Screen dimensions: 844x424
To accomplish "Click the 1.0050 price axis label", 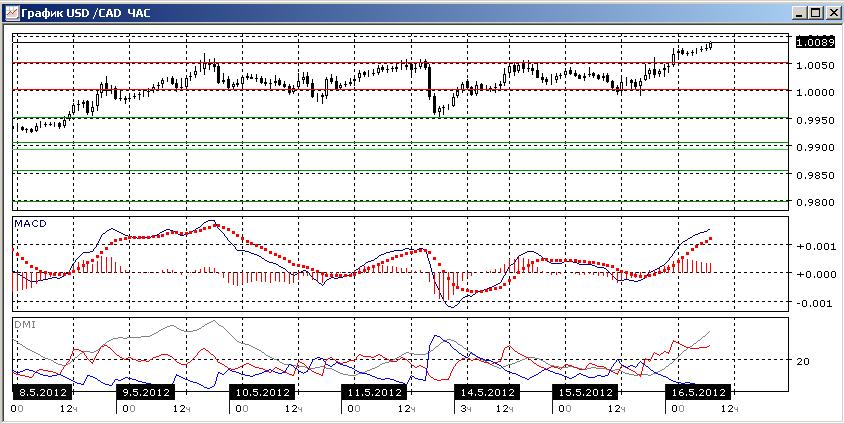I will tap(814, 66).
